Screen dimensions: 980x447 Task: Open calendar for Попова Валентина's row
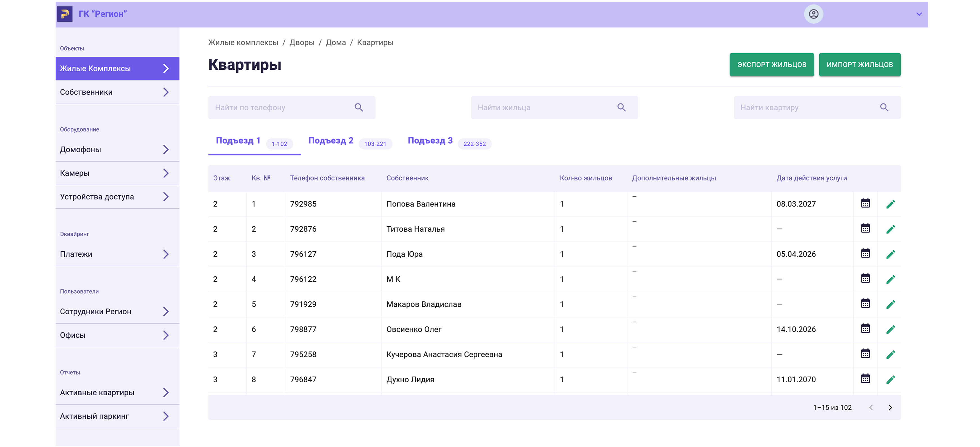(865, 203)
